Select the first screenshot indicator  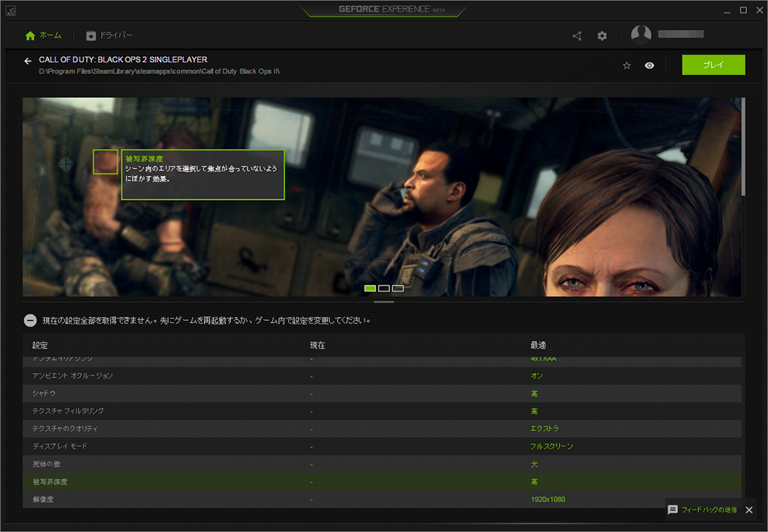pyautogui.click(x=370, y=288)
